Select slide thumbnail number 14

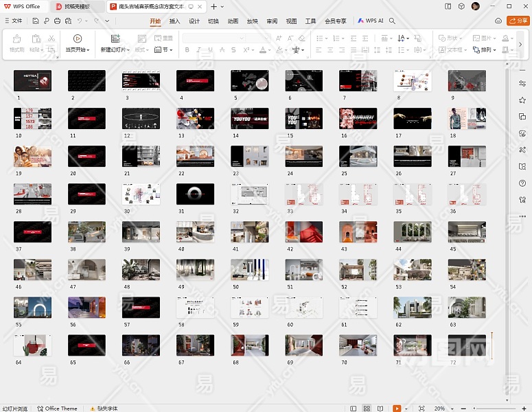click(x=249, y=119)
